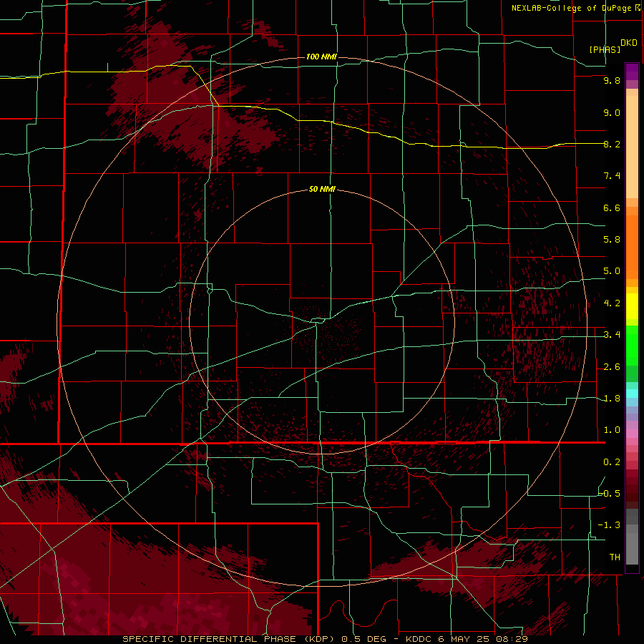This screenshot has height=644, width=644.
Task: Click the bright green color scale segment
Action: tap(632, 345)
